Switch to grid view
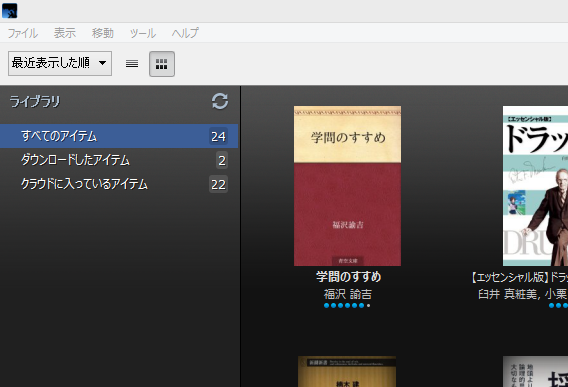 click(162, 64)
